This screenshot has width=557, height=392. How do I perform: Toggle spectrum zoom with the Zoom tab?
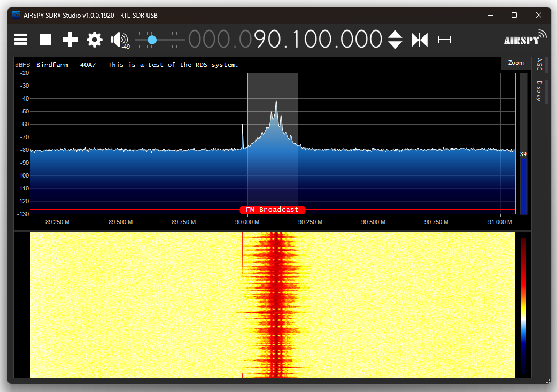click(x=515, y=63)
